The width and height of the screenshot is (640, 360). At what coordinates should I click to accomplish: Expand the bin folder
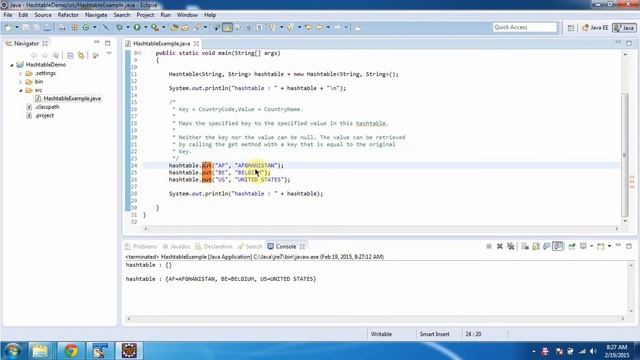tap(20, 82)
